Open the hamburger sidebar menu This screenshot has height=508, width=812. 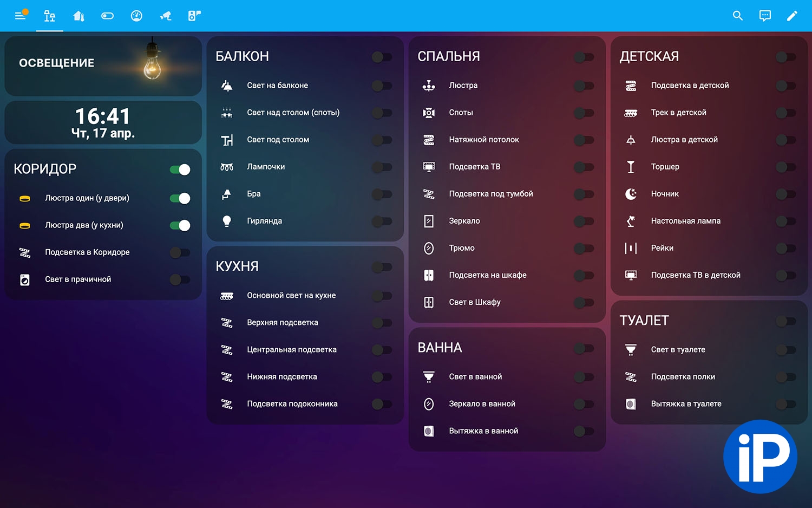point(21,16)
